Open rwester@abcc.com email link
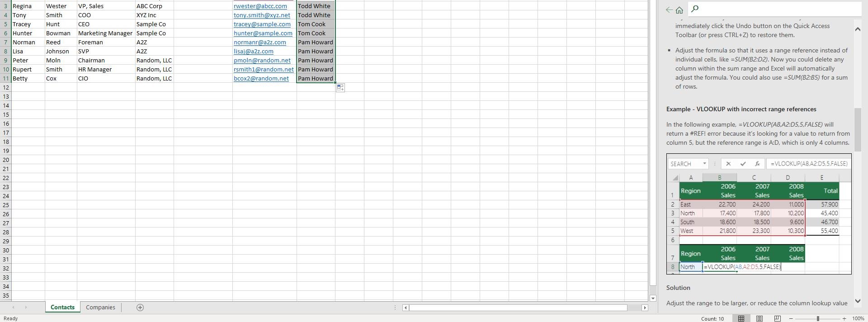Viewport: 868px width, 322px height. click(260, 6)
